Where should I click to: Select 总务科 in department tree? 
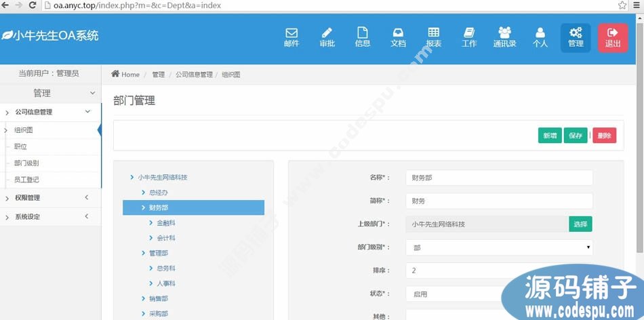click(166, 268)
